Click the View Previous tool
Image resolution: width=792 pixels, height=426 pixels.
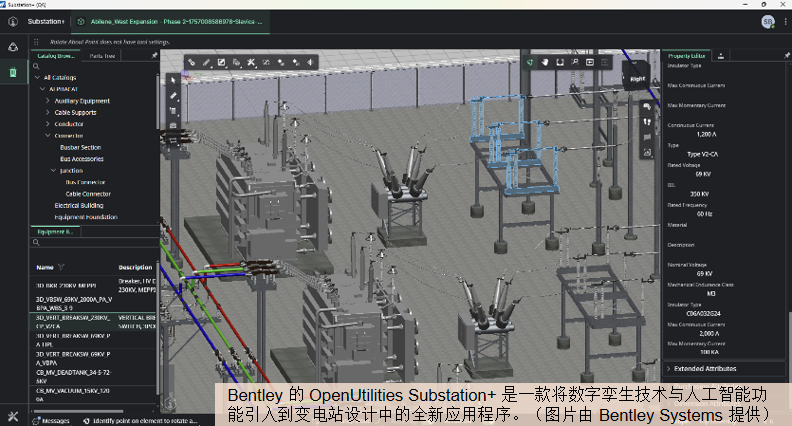pos(589,62)
